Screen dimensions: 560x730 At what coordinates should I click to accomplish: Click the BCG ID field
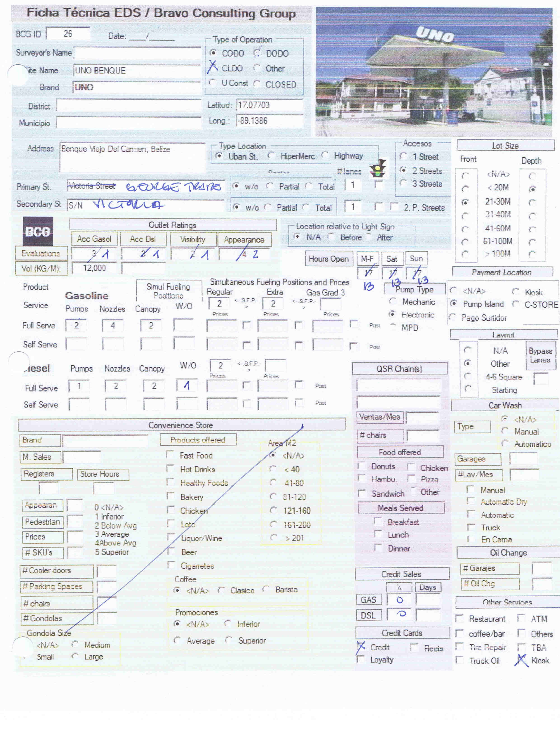click(x=68, y=33)
